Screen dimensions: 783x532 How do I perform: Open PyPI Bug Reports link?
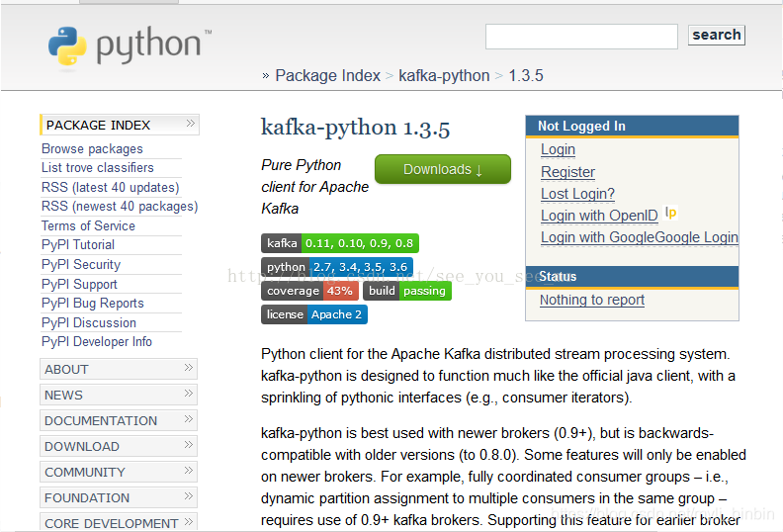pyautogui.click(x=92, y=304)
